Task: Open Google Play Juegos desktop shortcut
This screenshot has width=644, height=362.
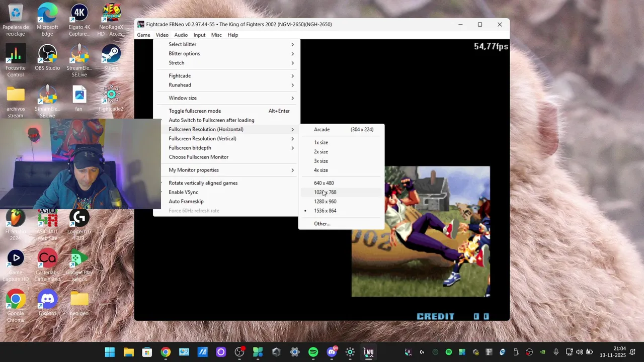Action: click(79, 266)
